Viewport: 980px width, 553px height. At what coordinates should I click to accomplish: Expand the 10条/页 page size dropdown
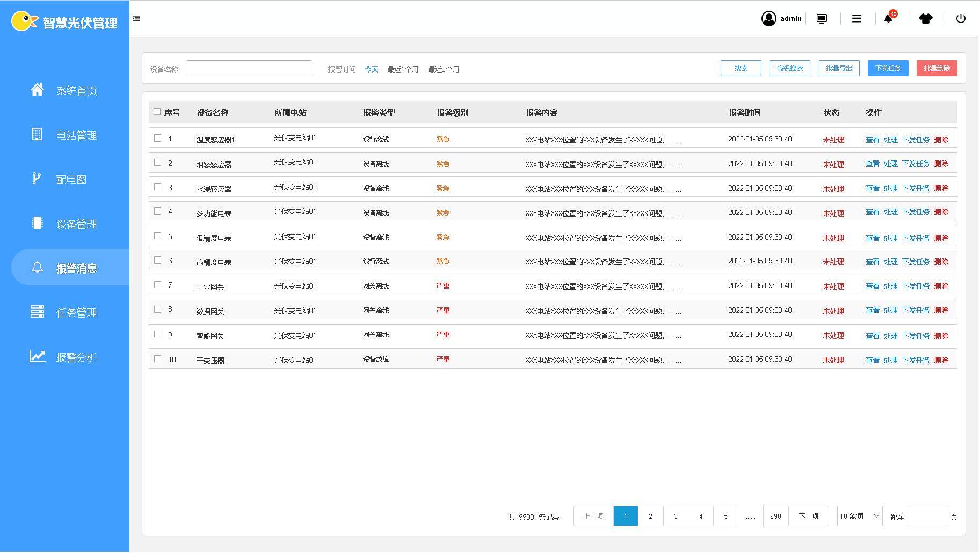(859, 516)
